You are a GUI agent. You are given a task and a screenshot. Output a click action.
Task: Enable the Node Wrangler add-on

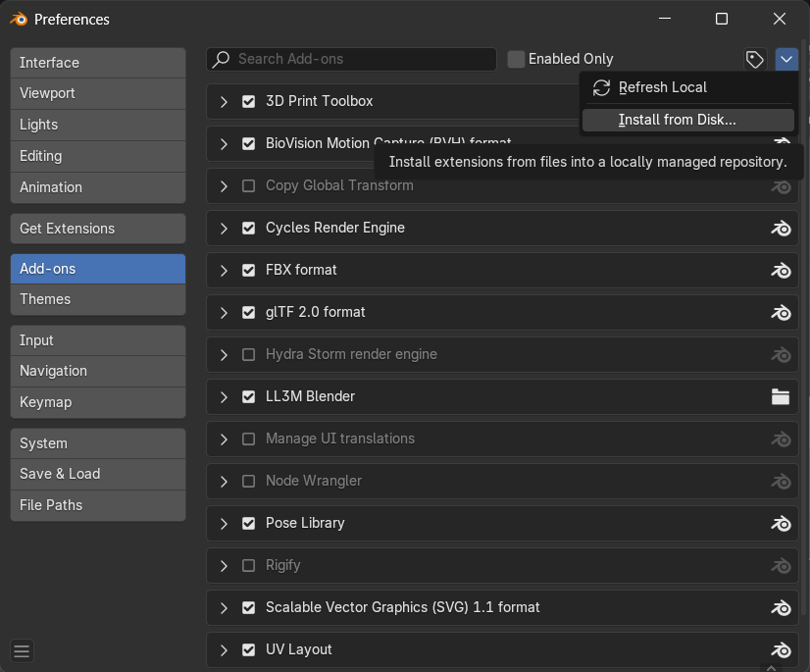pos(248,481)
